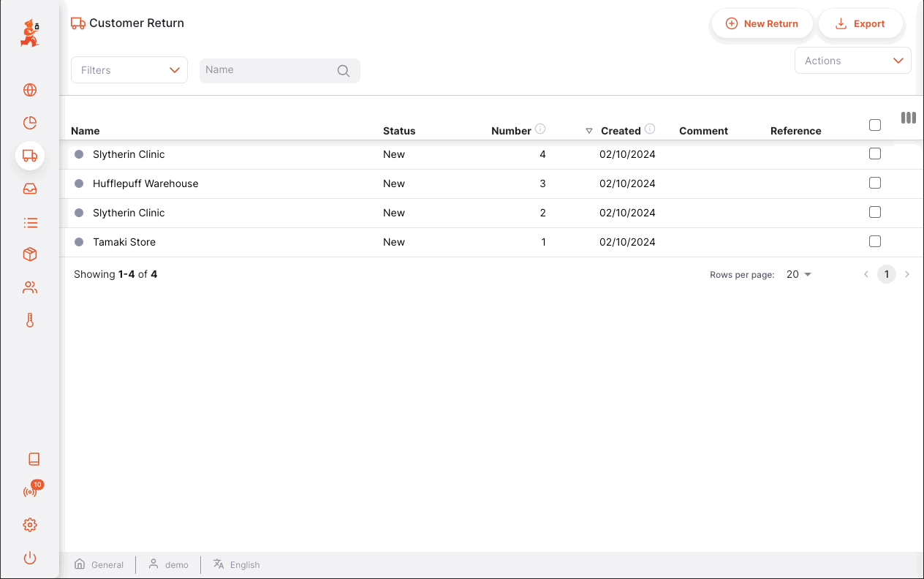
Task: Sort the table by the Status column
Action: [399, 131]
